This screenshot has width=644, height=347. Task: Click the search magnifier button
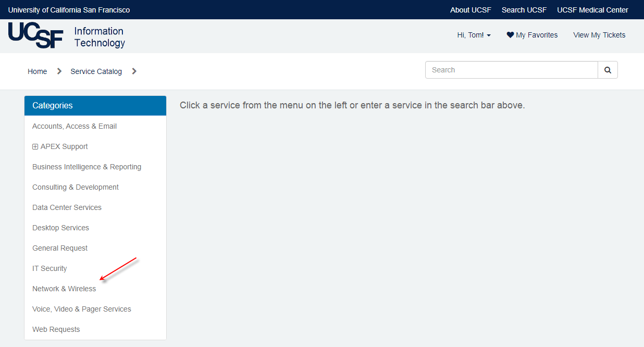(608, 70)
